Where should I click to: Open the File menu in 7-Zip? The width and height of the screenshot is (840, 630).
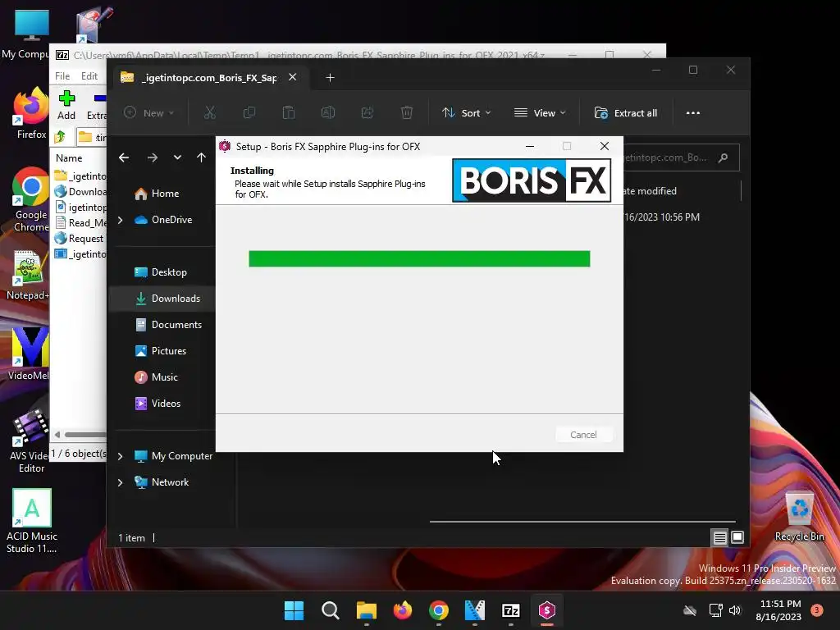tap(62, 76)
